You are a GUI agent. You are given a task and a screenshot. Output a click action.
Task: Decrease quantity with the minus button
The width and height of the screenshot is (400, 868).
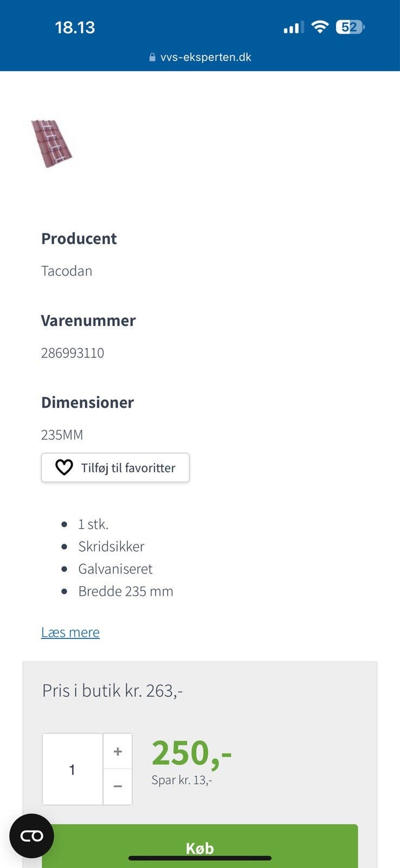(x=118, y=786)
